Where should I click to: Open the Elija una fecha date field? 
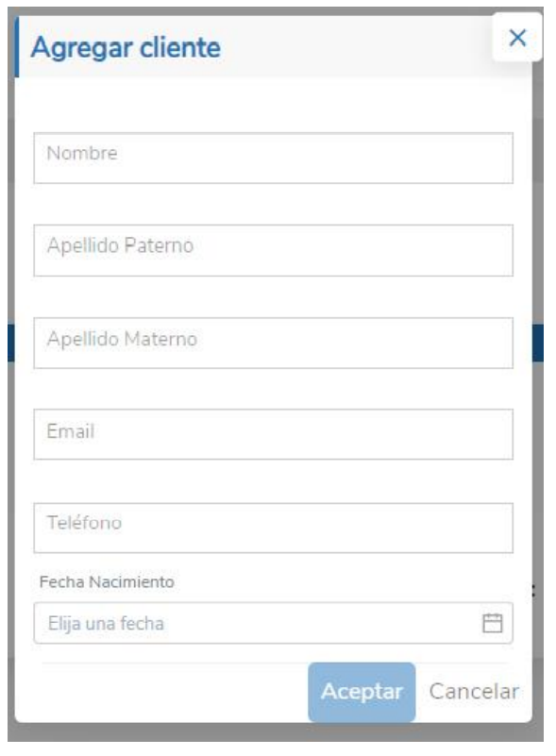[274, 623]
